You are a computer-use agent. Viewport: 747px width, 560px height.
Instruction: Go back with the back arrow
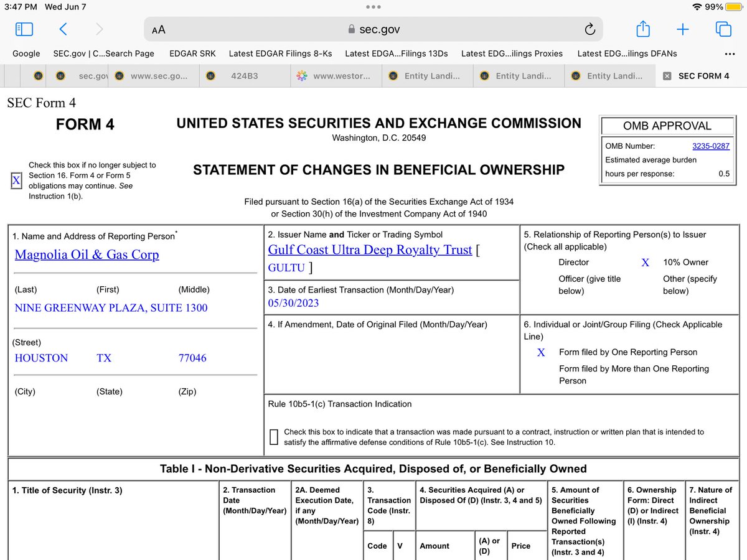coord(63,29)
